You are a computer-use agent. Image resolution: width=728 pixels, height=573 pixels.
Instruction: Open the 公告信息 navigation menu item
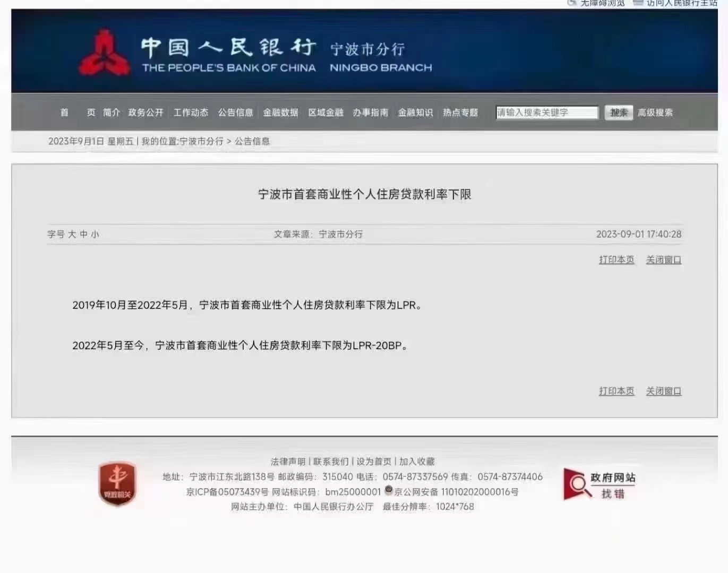236,112
